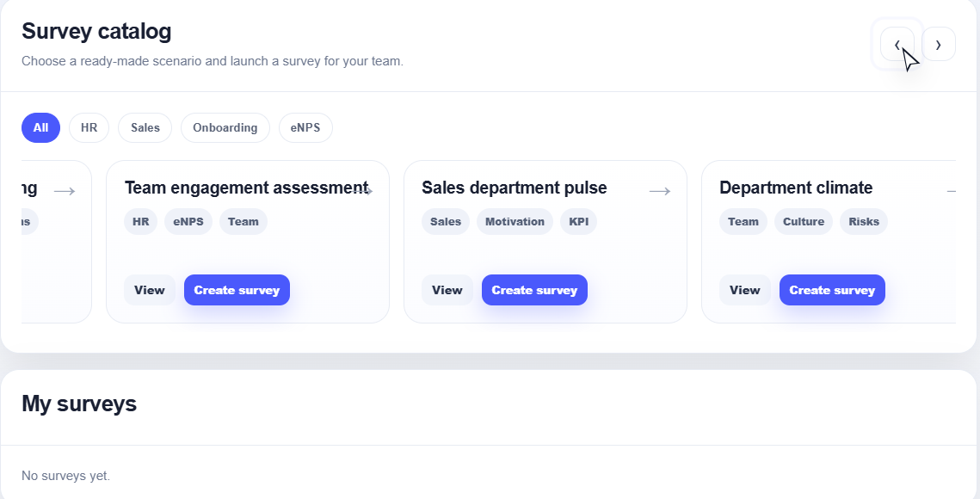Click the Motivation tag

coord(515,221)
